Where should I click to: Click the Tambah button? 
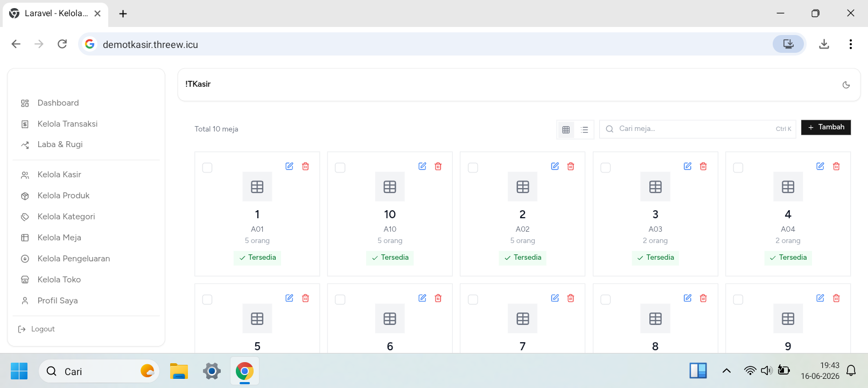click(x=825, y=127)
